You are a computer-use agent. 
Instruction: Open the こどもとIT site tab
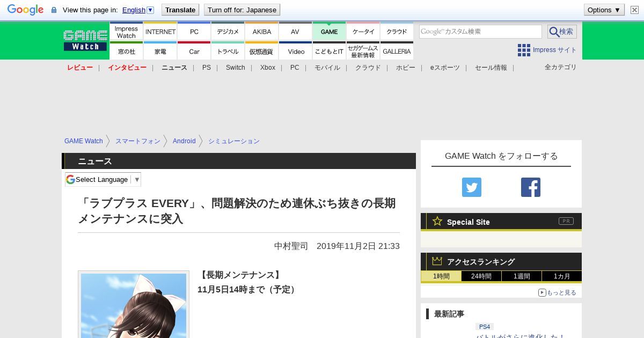pos(330,51)
